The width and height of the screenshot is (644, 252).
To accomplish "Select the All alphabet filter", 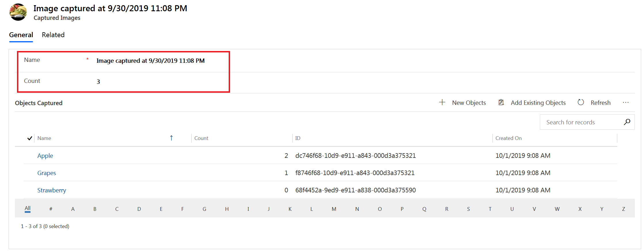I will [28, 209].
